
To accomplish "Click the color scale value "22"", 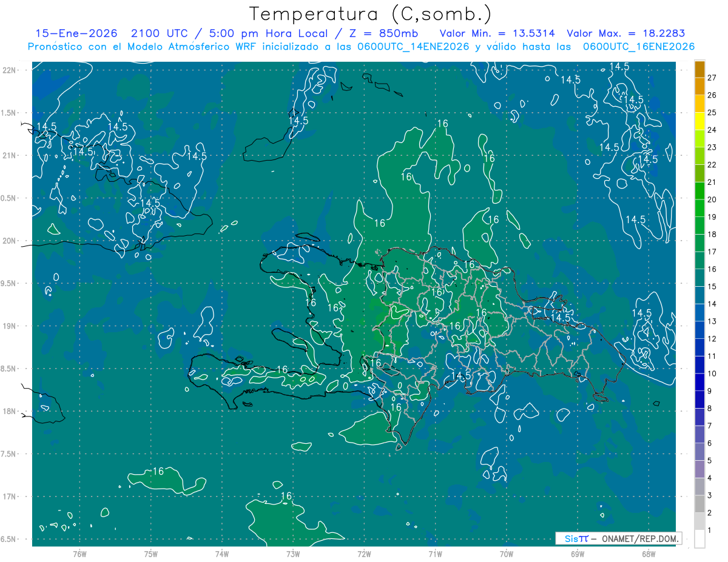I will pyautogui.click(x=712, y=165).
